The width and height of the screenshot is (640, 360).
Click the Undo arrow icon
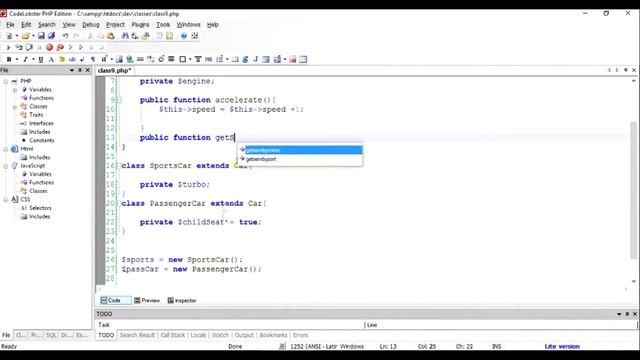65,36
